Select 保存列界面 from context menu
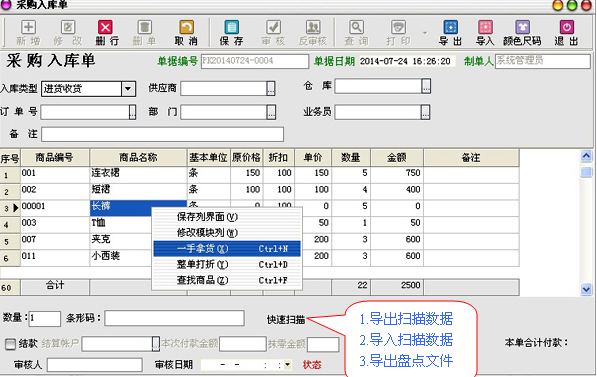 click(x=227, y=217)
